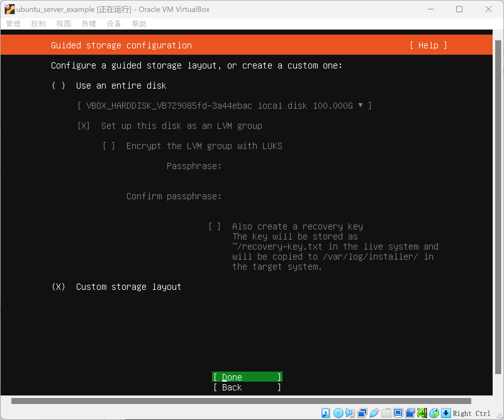Select the Custom storage layout option
504x420 pixels.
[x=59, y=287]
